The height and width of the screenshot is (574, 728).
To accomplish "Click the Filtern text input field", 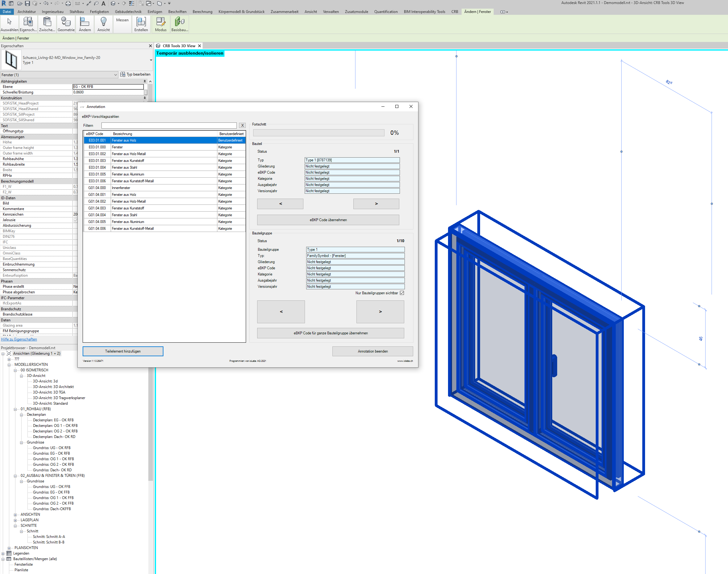I will 169,125.
